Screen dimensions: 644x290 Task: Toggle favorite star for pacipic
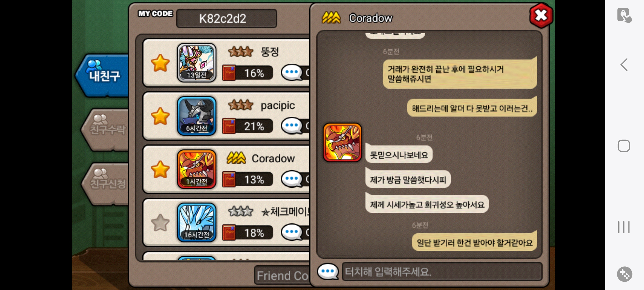click(160, 116)
